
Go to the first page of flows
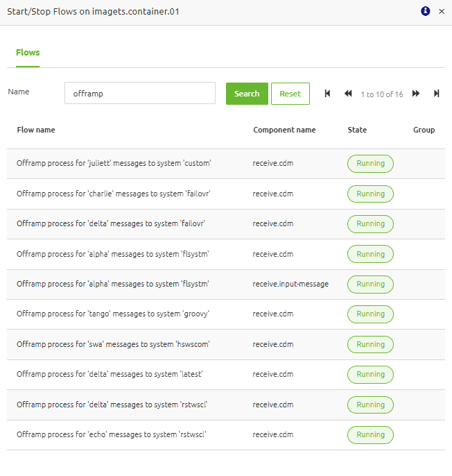point(327,94)
